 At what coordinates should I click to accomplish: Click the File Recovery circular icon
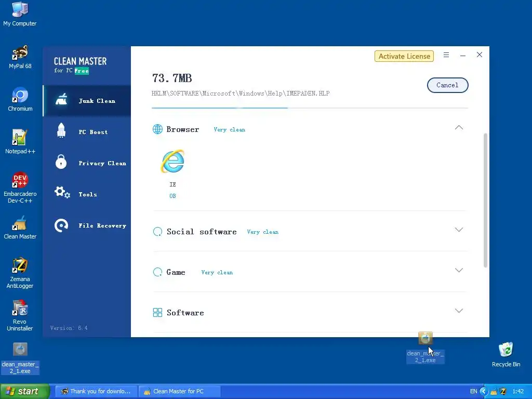click(x=61, y=225)
